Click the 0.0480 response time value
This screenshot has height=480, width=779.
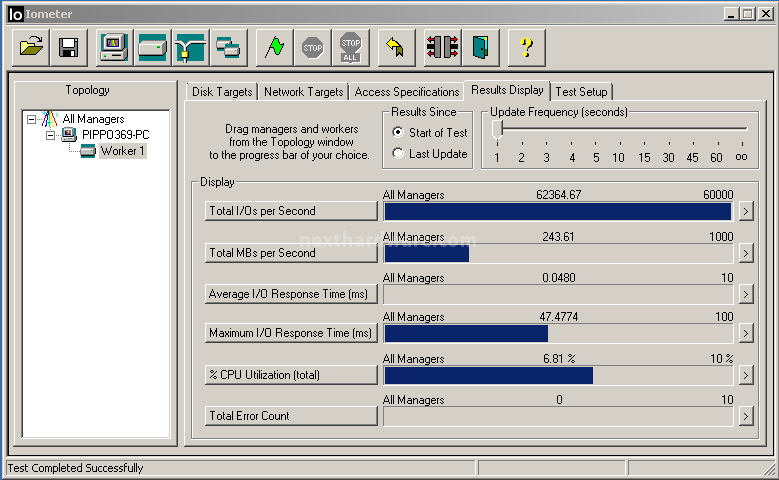[558, 278]
